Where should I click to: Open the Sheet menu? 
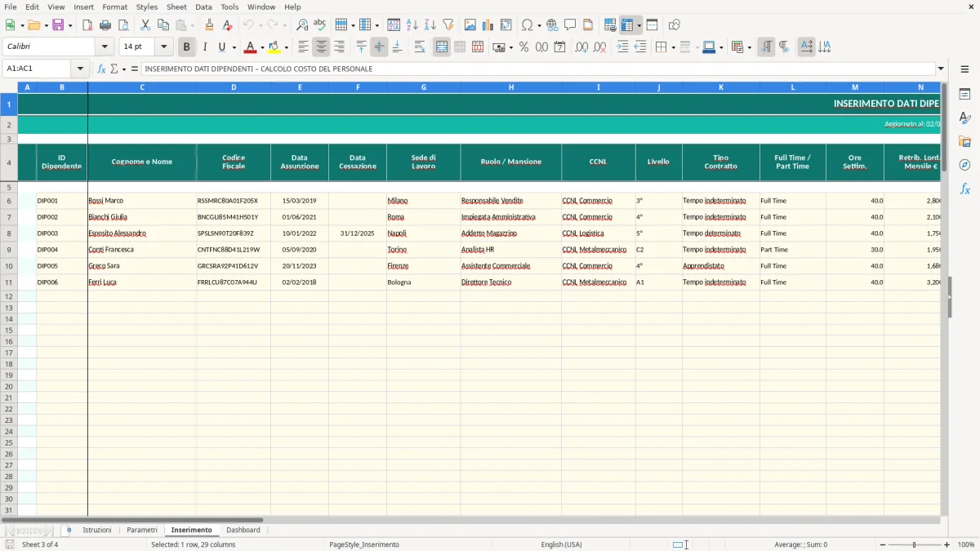point(176,7)
